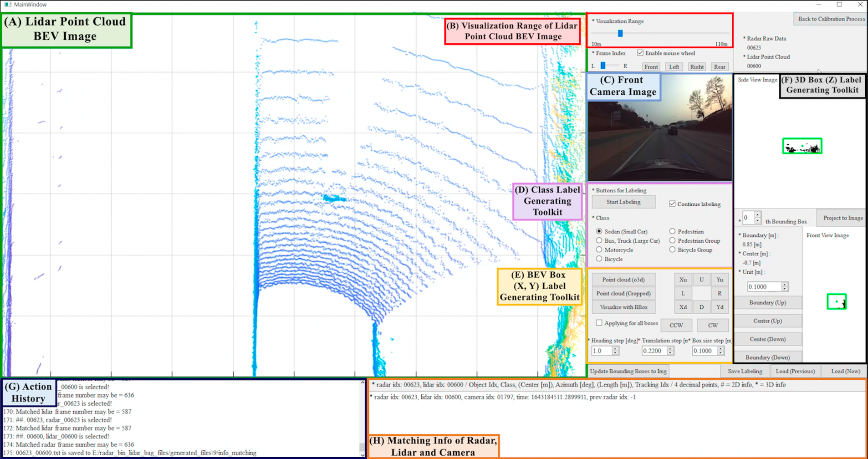Image resolution: width=868 pixels, height=459 pixels.
Task: Click Unit [m] value field
Action: click(x=764, y=286)
